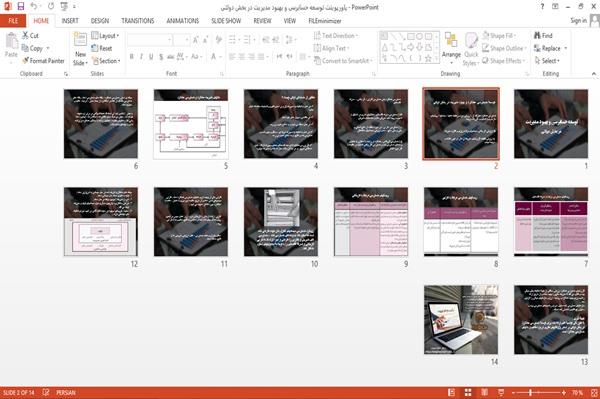Switch to the SLIDE SHOW tab
Screen dimensions: 600x399
coord(226,21)
